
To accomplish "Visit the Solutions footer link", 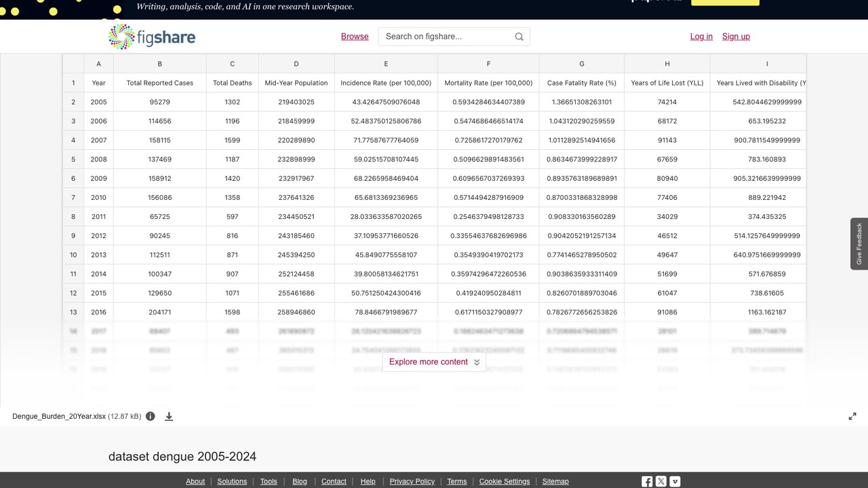I will pos(232,481).
